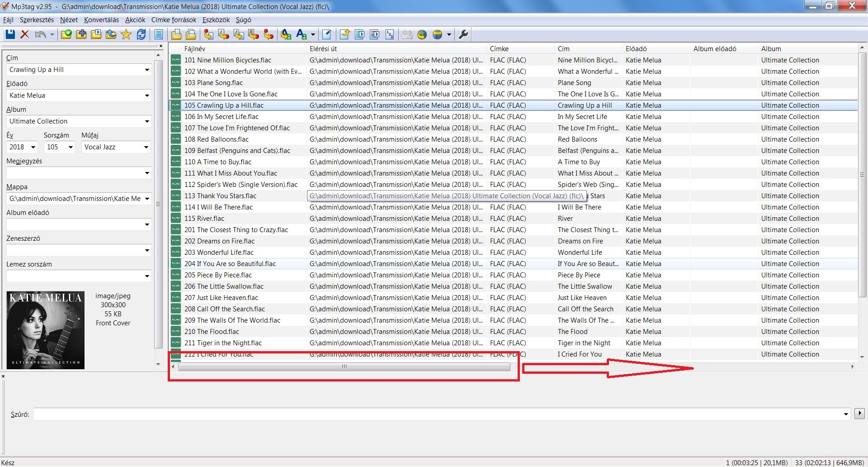Open the auto-numbering wizard icon
868x467 pixels.
390,34
